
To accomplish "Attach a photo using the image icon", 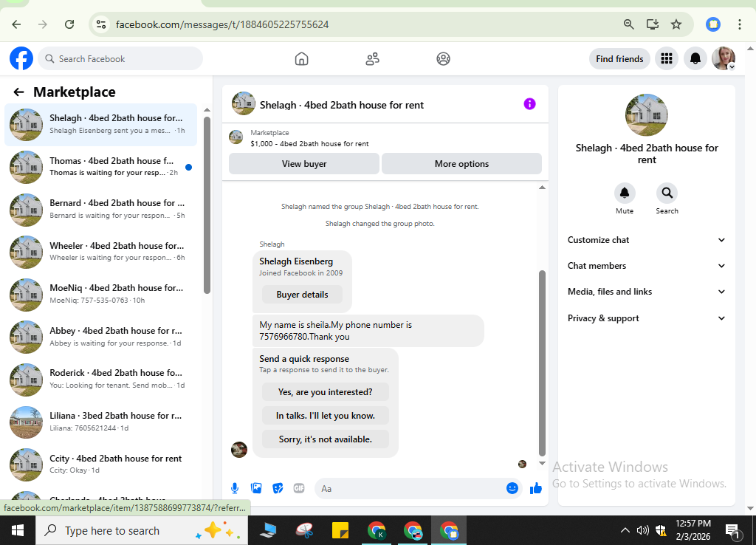I will (256, 488).
